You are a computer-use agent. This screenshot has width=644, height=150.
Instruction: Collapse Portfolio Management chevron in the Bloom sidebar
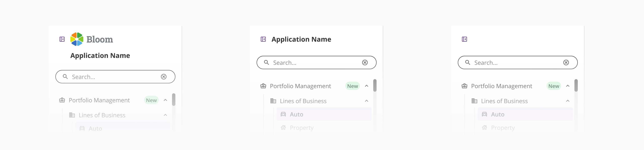click(x=165, y=100)
